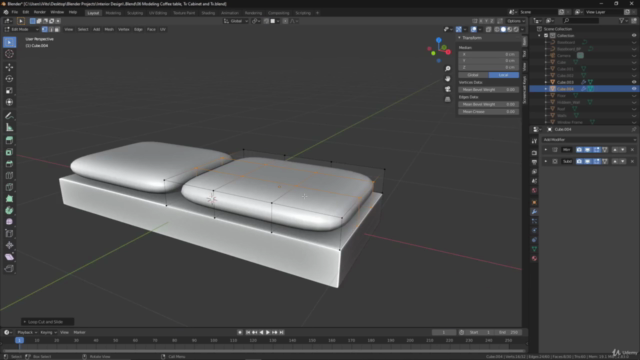Select the Measure tool
This screenshot has height=360, width=640.
pos(9,128)
